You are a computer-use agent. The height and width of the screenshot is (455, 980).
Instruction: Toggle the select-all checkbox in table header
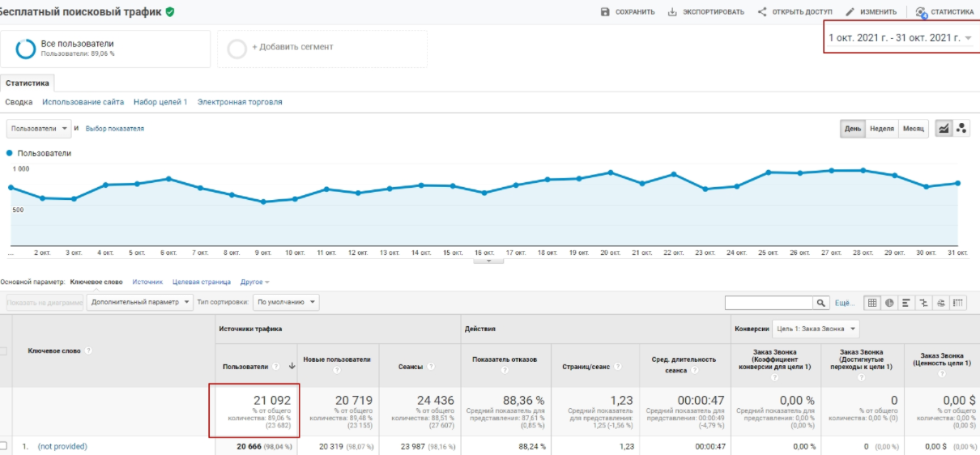[5, 351]
